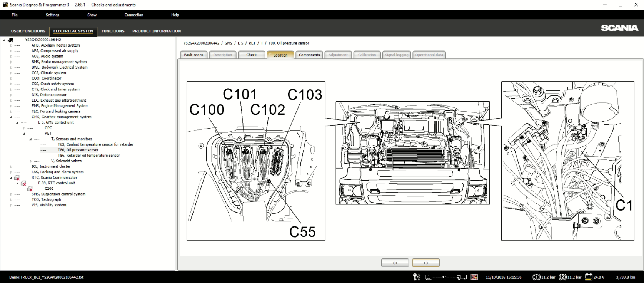This screenshot has width=644, height=283.
Task: Open the Fault codes tab
Action: 194,55
